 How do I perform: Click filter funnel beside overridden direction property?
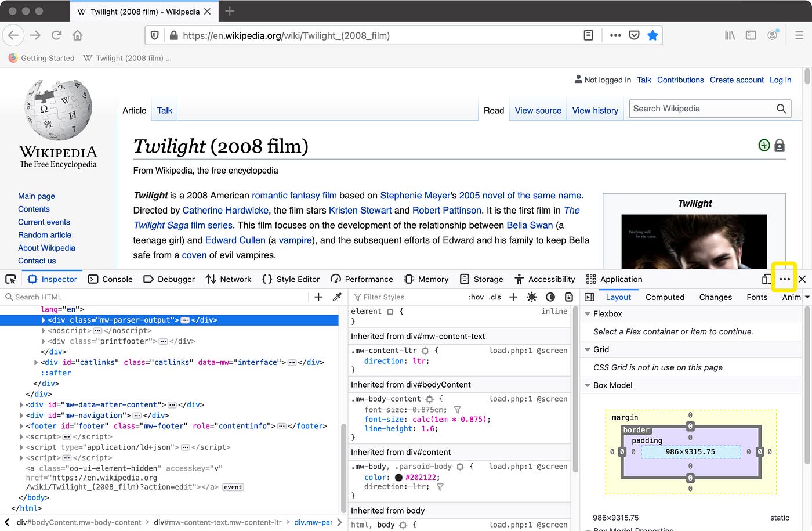pyautogui.click(x=440, y=487)
